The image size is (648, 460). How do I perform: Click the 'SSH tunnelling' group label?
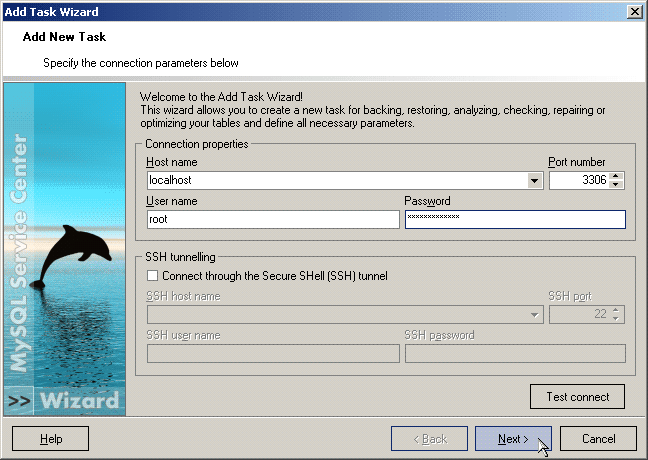(x=180, y=257)
